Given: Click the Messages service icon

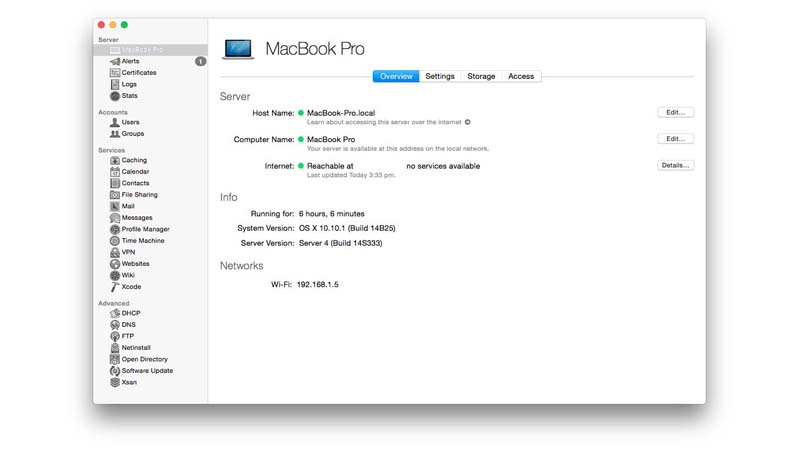Looking at the screenshot, I should click(x=115, y=218).
